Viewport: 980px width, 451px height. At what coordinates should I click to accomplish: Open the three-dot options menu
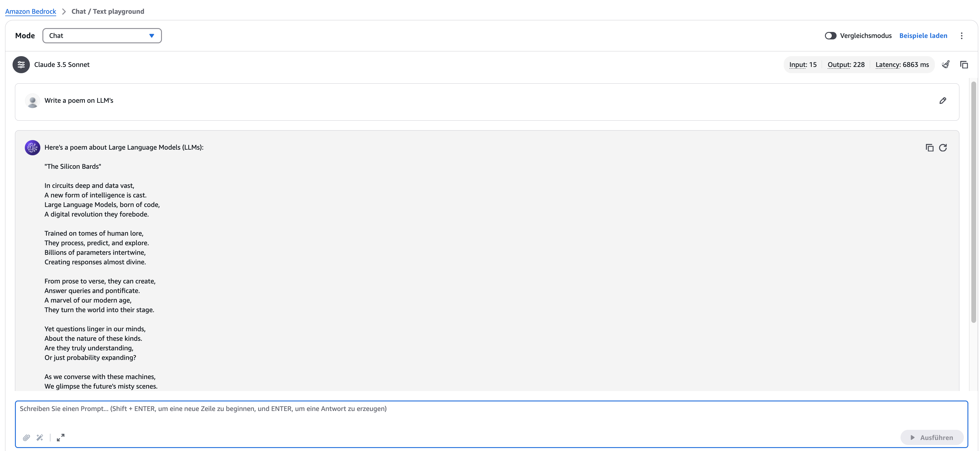coord(961,36)
